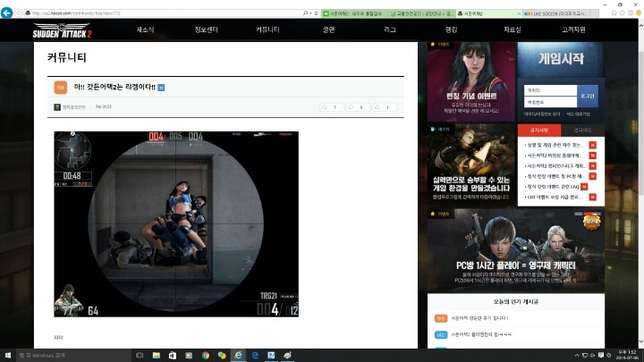Open the dark soldier promotional banner

[x=471, y=164]
